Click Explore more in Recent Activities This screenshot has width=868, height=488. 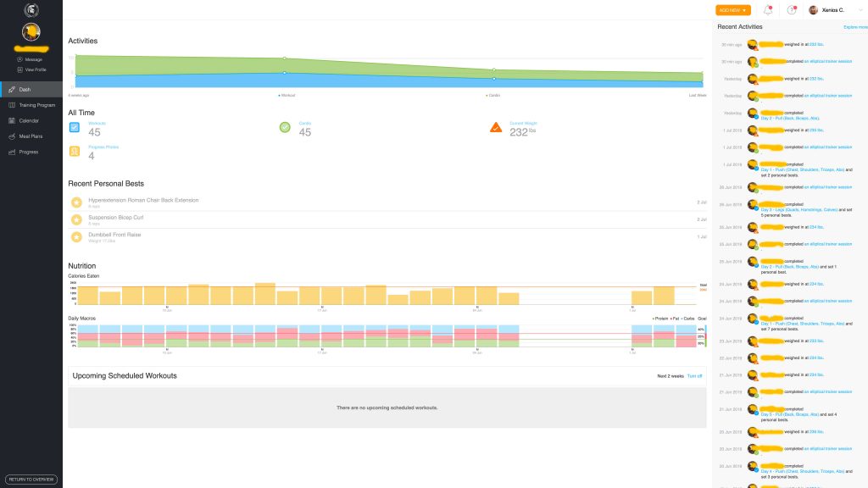pyautogui.click(x=855, y=27)
